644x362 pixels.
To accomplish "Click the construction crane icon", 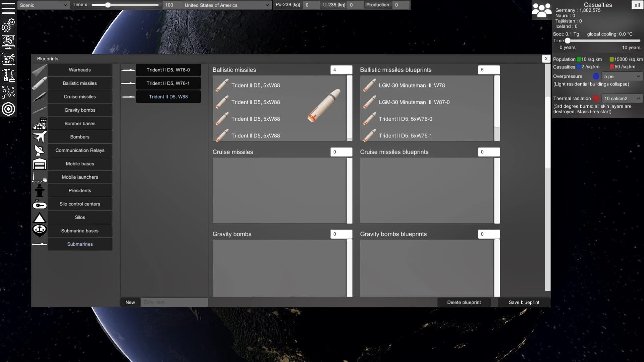I will pos(8,75).
